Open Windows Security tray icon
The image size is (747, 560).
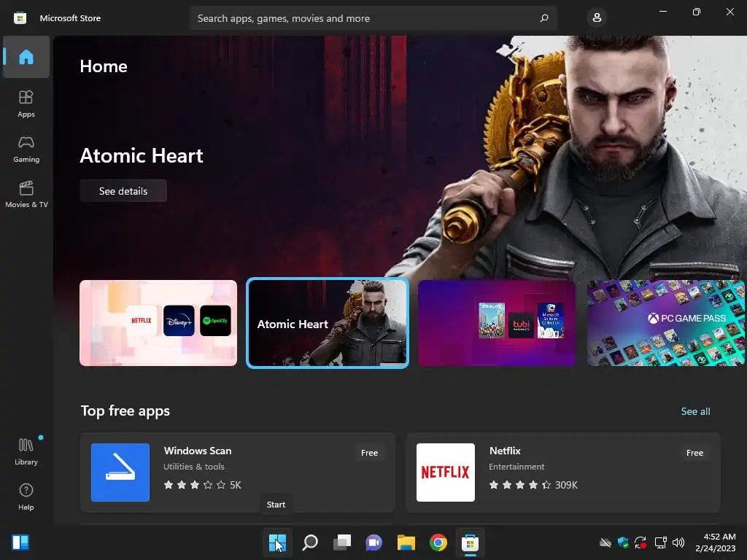pos(623,542)
